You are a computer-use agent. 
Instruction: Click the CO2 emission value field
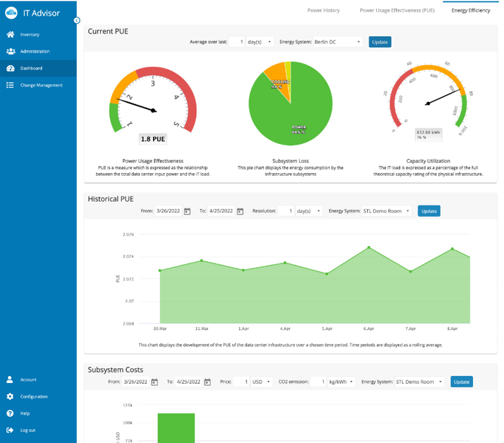point(318,382)
